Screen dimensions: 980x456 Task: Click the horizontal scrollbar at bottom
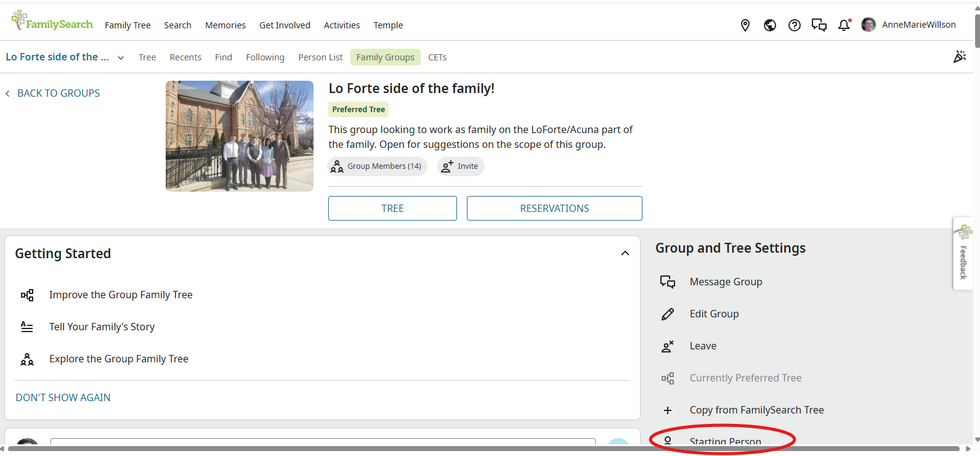point(484,449)
